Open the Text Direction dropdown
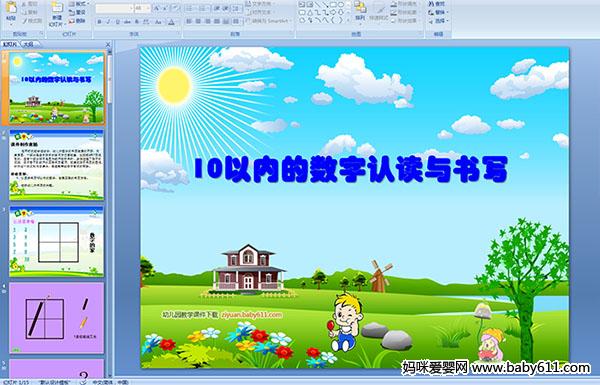Screen dimensions: 600x385 [261, 4]
